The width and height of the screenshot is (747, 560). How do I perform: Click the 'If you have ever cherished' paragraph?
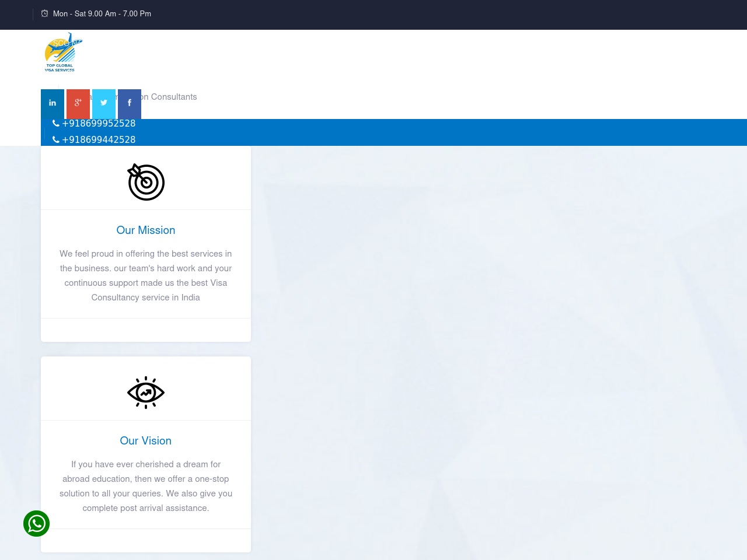point(146,486)
